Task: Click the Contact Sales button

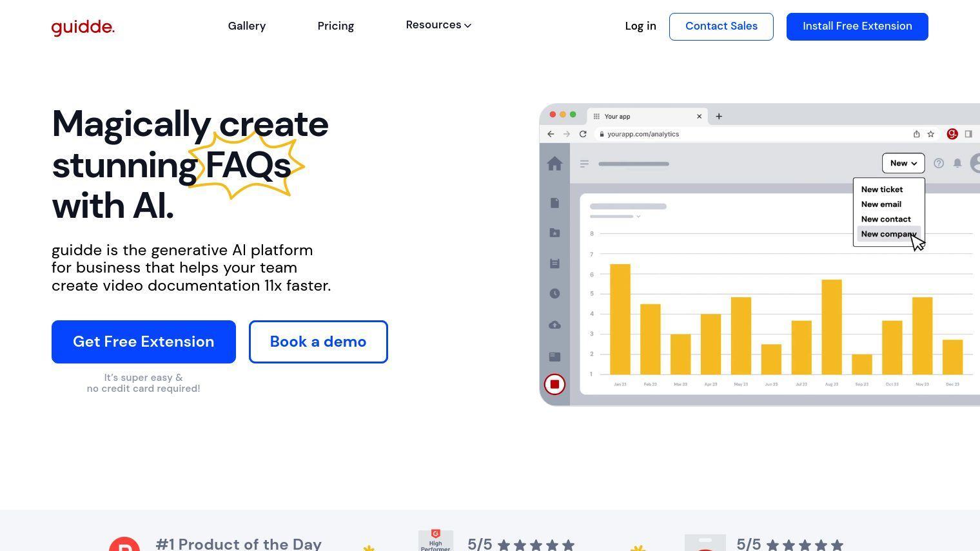Action: pyautogui.click(x=721, y=26)
